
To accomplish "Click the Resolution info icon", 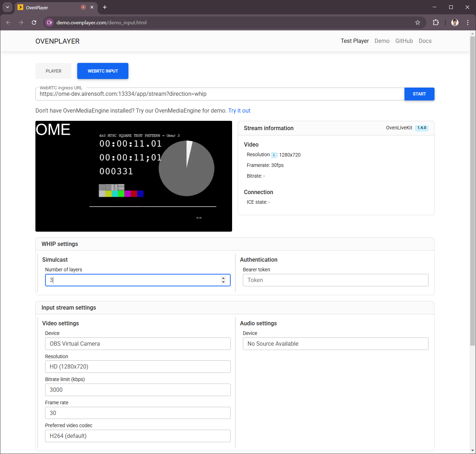I will click(x=274, y=155).
